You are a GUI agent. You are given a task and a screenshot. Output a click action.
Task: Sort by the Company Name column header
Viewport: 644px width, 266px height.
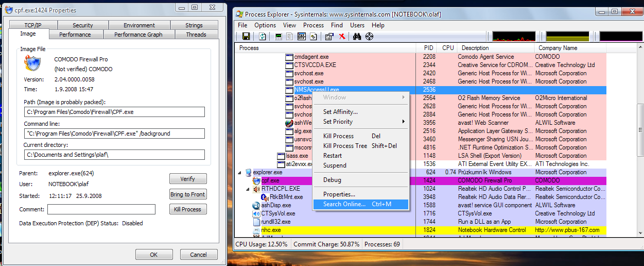tap(569, 48)
